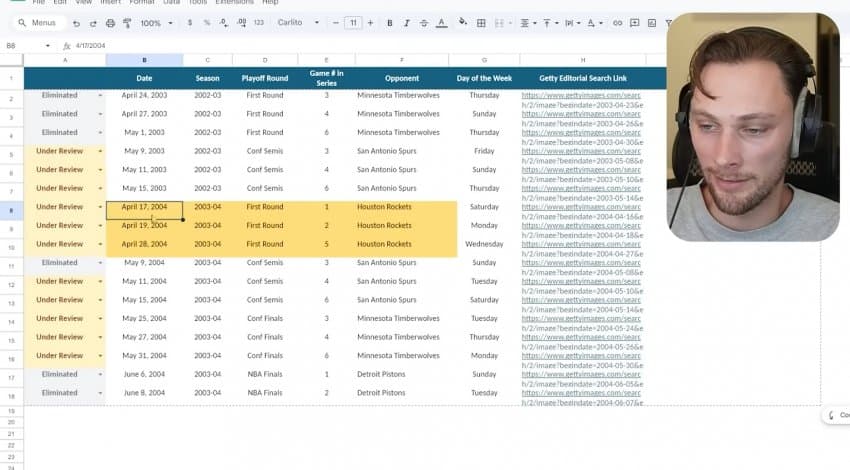The image size is (850, 470).
Task: Select 'NBA Finals' cell in June 8 row
Action: click(265, 393)
